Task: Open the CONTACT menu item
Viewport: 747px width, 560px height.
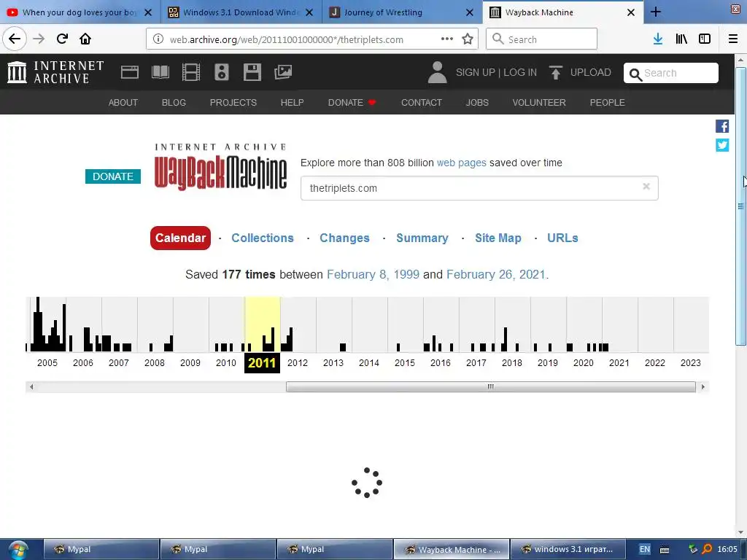Action: coord(421,102)
